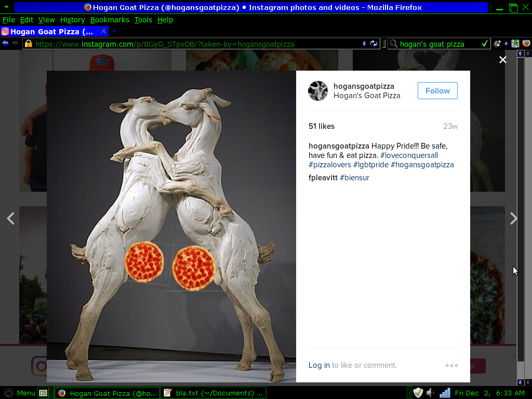Submit the search with the green checkmark
This screenshot has width=532, height=399.
click(x=485, y=44)
